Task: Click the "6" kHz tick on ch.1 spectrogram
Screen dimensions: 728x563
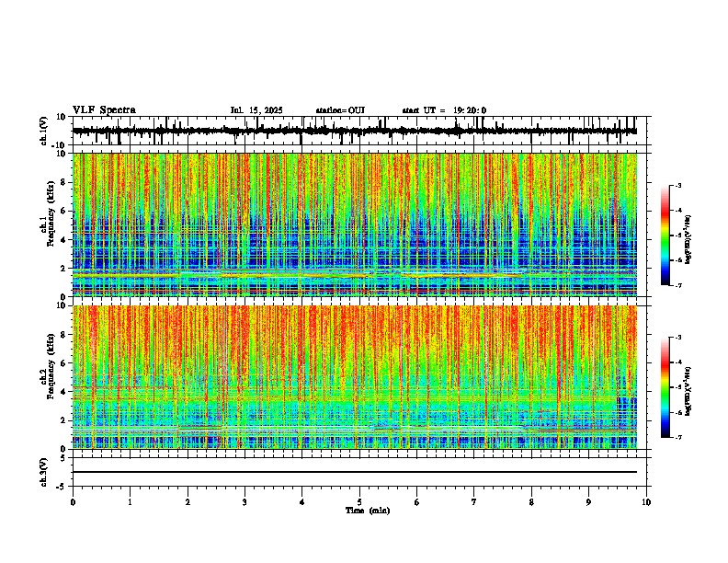Action: [x=64, y=212]
